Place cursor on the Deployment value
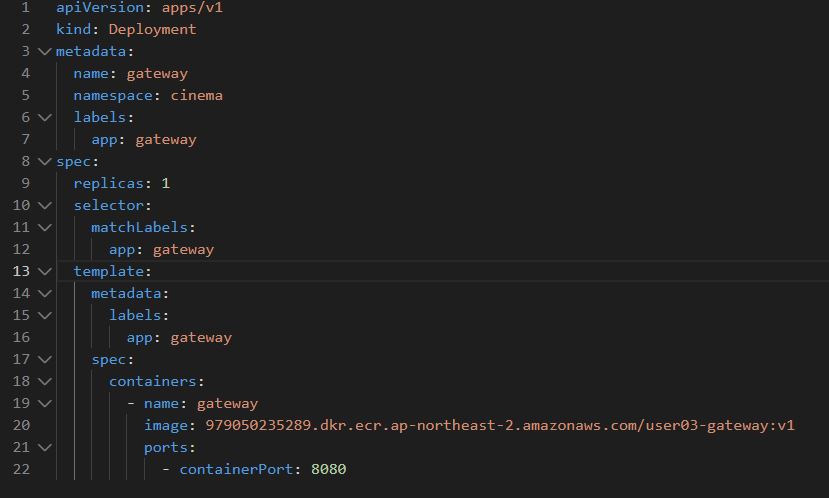This screenshot has height=498, width=829. pyautogui.click(x=152, y=29)
